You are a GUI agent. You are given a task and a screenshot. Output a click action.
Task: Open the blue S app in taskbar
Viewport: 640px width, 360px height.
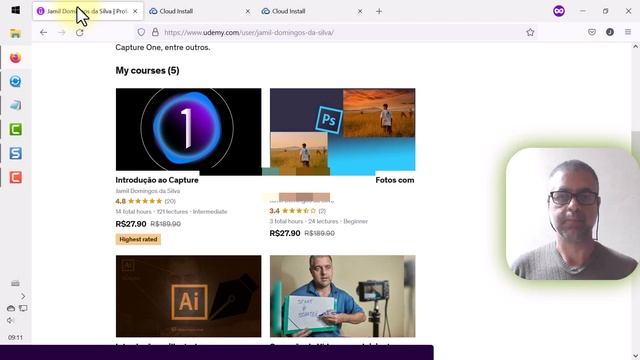pos(16,153)
